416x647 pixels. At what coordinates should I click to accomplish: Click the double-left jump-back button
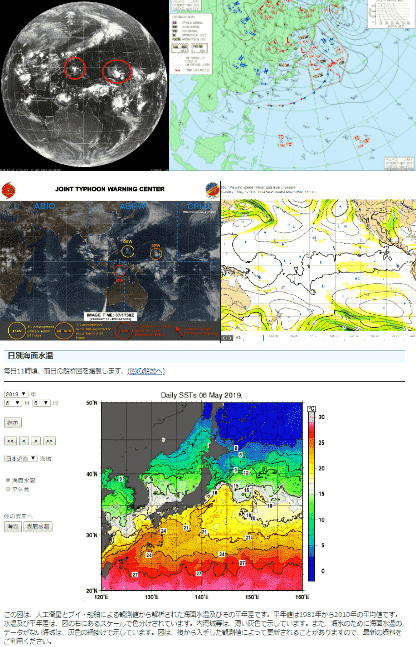[10, 441]
